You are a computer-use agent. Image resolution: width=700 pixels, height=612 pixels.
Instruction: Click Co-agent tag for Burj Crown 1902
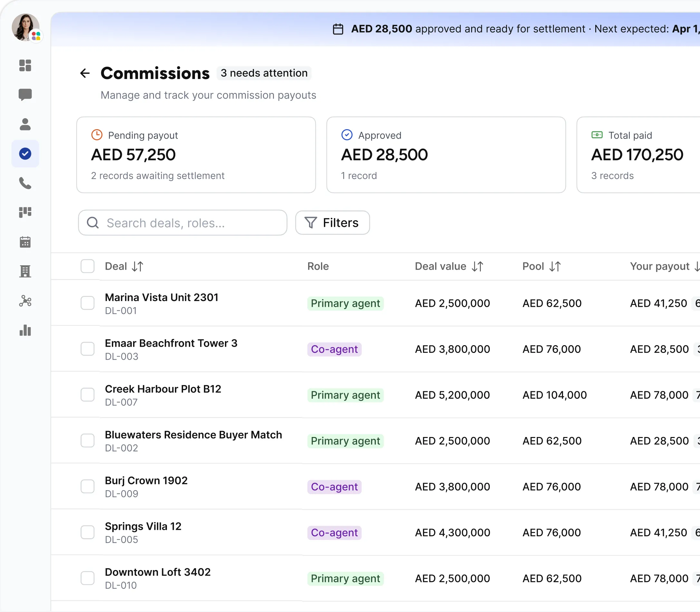(x=334, y=487)
